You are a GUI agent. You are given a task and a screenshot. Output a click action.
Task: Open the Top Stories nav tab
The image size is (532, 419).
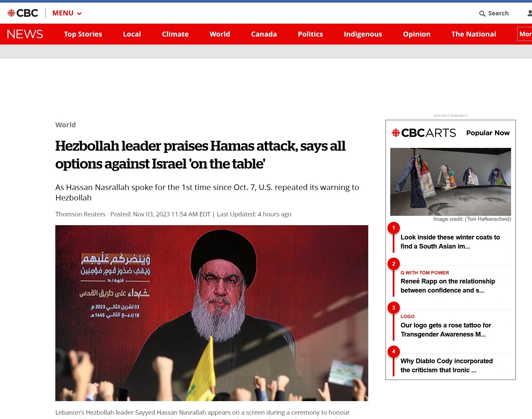pyautogui.click(x=83, y=34)
